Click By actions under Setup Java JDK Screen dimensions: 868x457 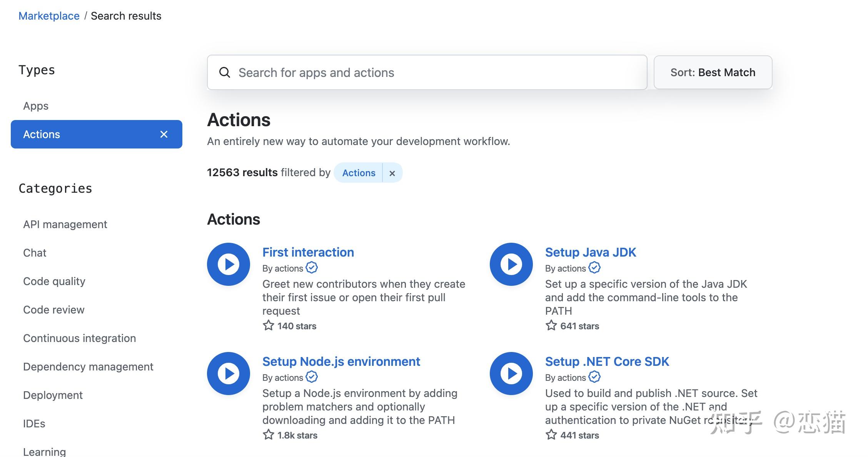pos(566,269)
